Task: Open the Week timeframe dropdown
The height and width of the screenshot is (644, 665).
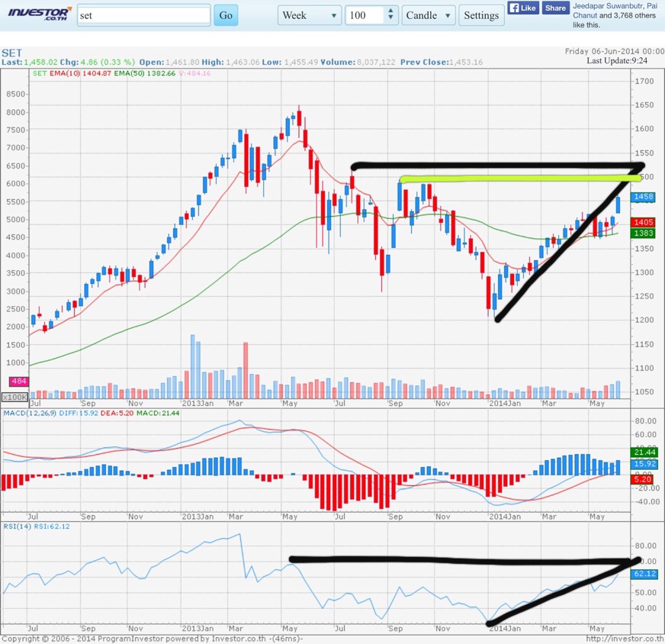Action: click(x=309, y=15)
